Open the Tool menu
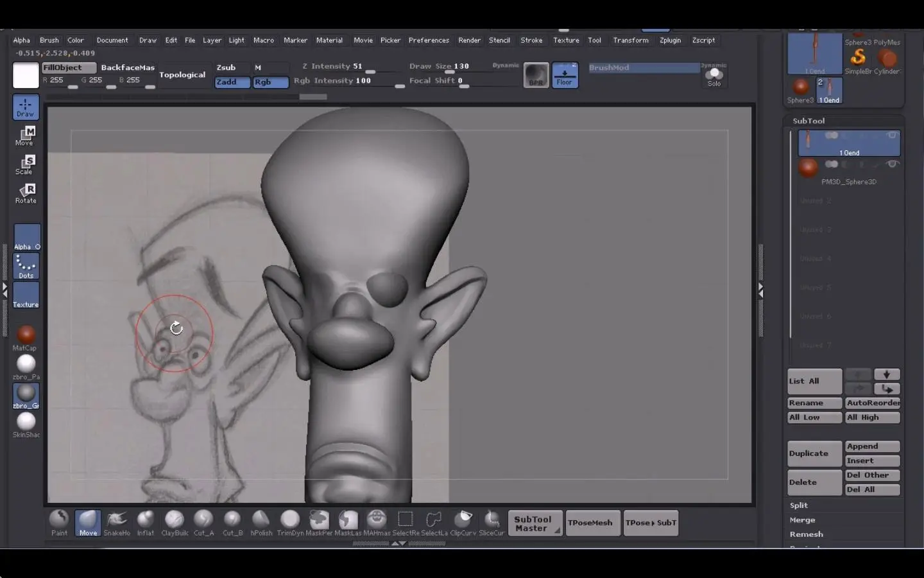 [594, 40]
